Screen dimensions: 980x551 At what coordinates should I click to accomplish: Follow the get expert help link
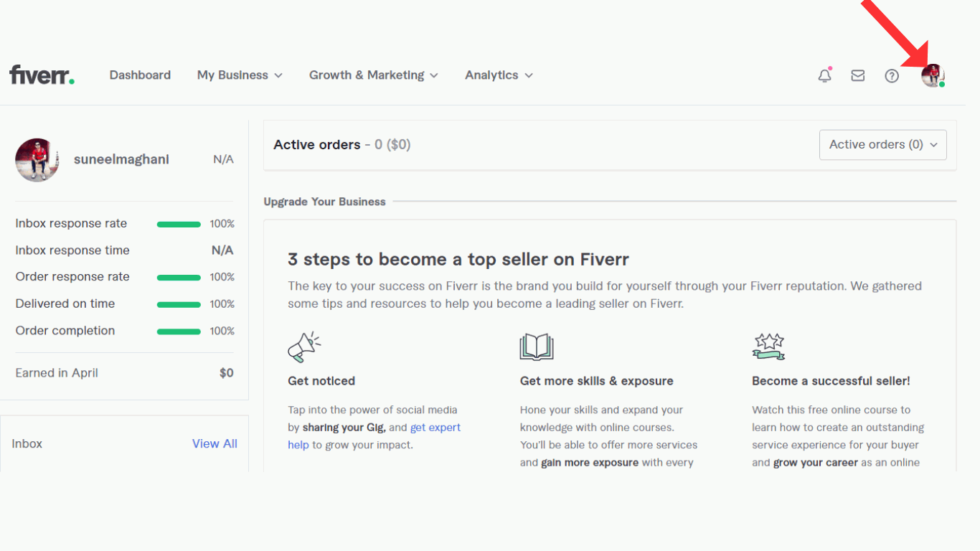point(374,436)
